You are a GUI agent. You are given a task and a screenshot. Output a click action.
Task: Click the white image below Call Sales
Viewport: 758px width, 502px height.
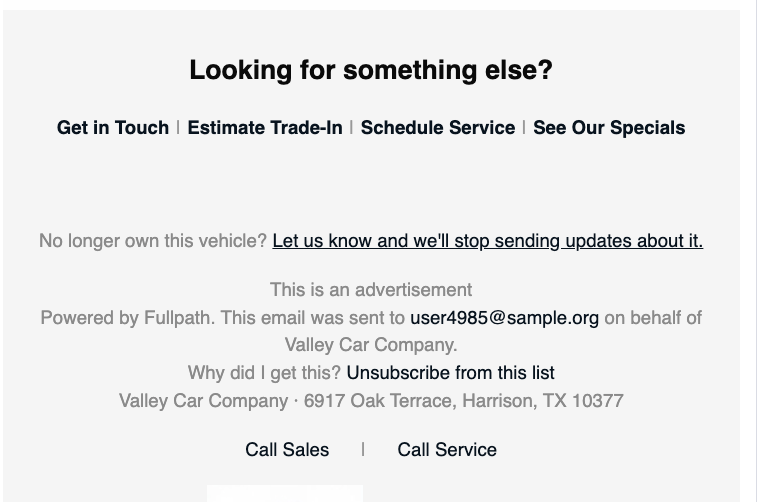tap(285, 493)
